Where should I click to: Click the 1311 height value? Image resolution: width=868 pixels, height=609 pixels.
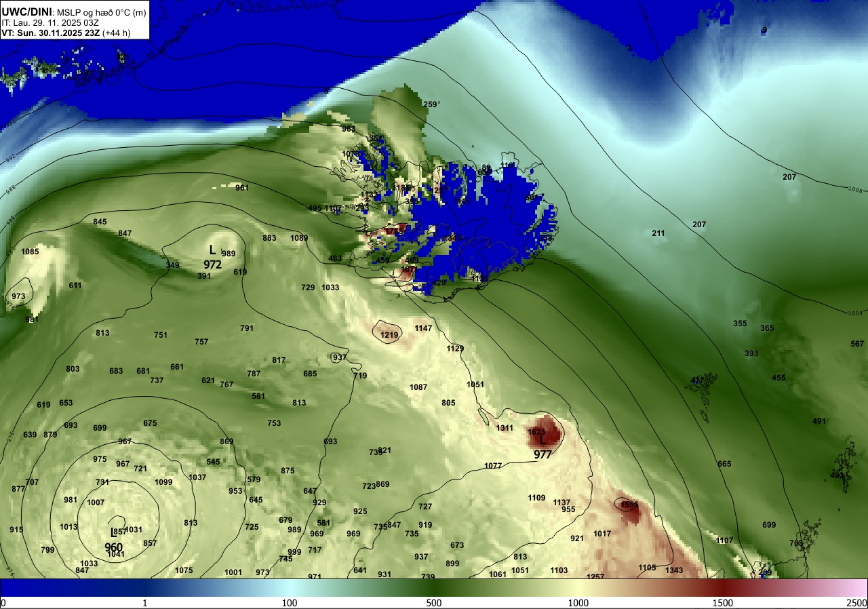(505, 428)
